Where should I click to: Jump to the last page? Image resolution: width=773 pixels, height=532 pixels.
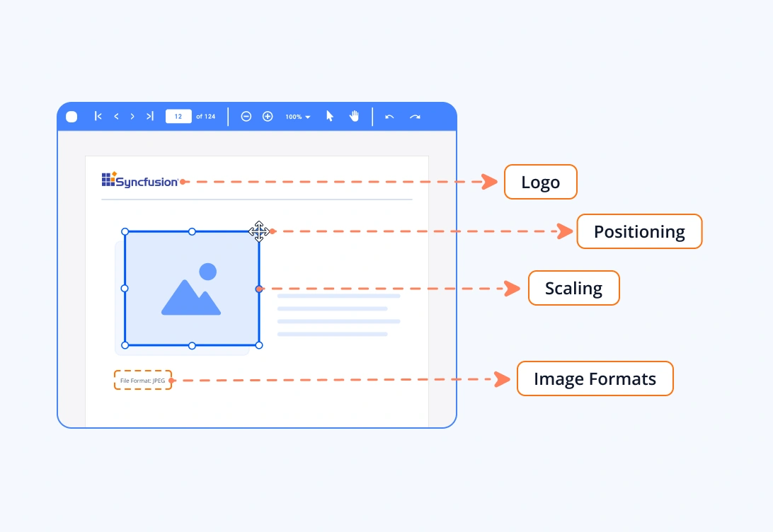point(149,116)
